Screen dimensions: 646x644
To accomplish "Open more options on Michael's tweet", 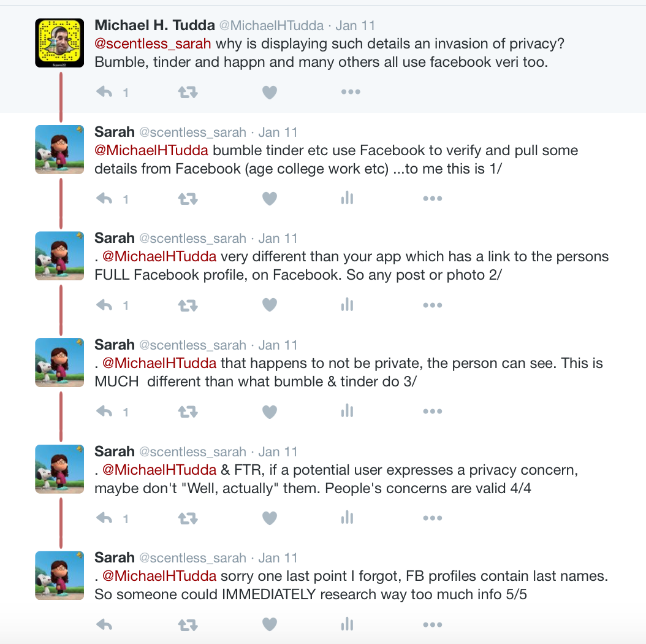I will 351,92.
